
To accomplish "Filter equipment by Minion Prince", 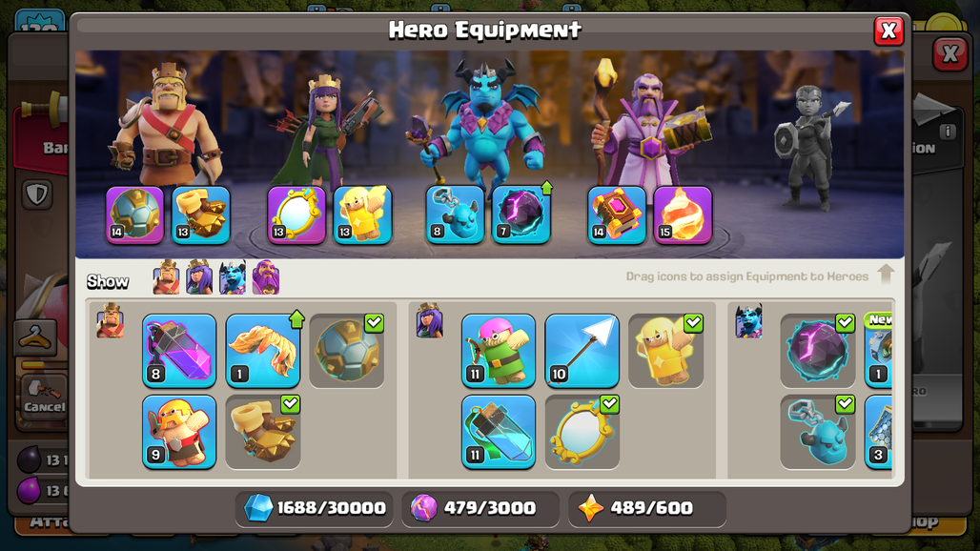I will tap(233, 277).
